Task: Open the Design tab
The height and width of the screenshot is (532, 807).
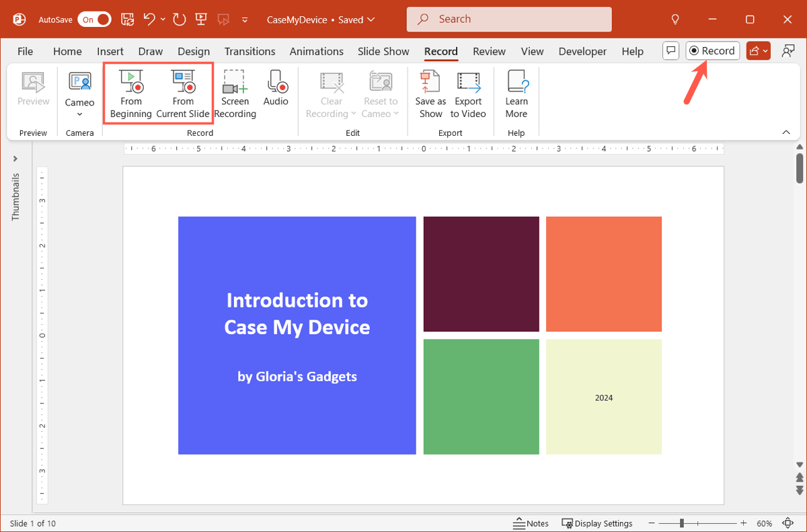Action: point(194,51)
